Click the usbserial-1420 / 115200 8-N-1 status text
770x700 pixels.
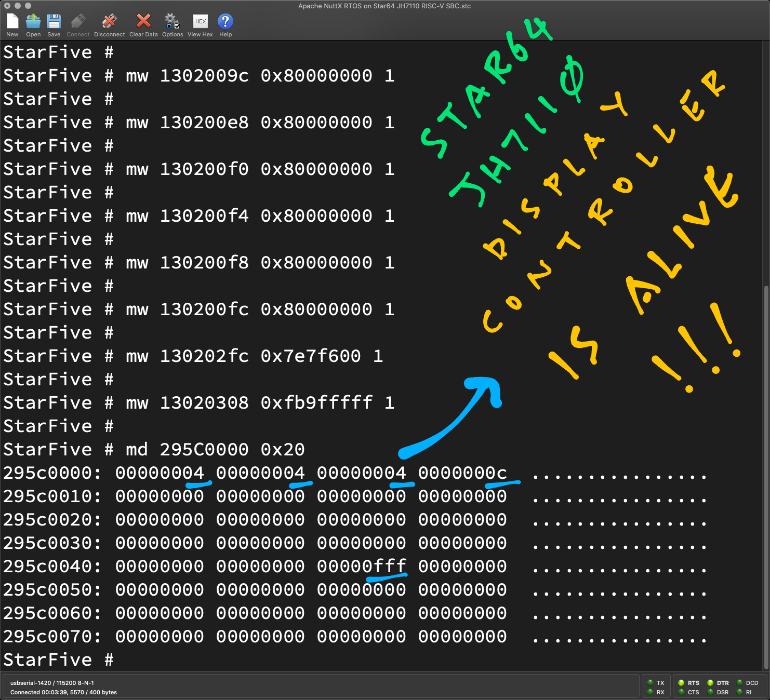(x=52, y=683)
